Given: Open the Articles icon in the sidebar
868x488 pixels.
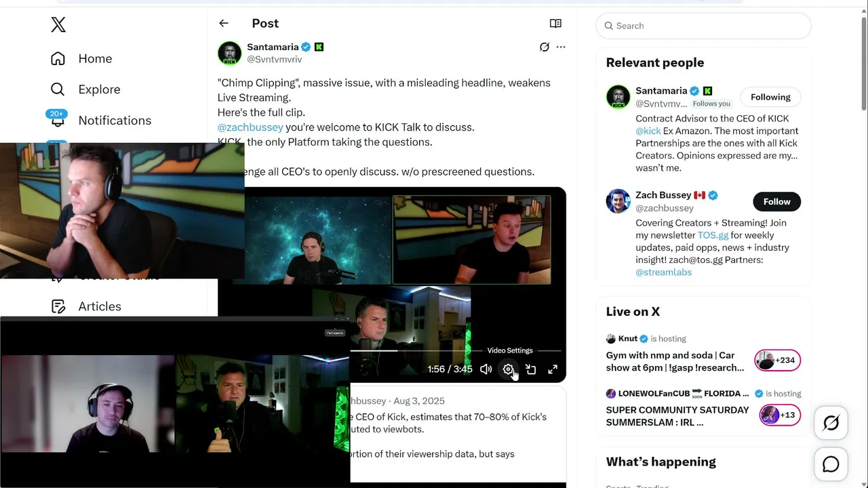Looking at the screenshot, I should pos(58,306).
